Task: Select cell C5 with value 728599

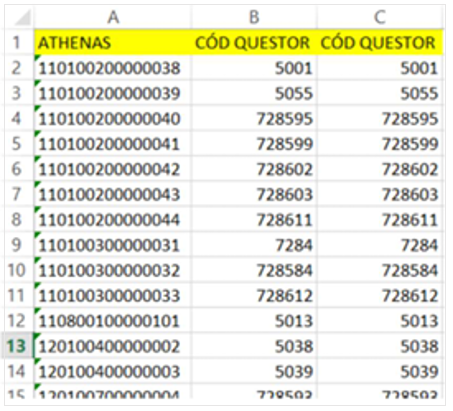Action: [380, 144]
